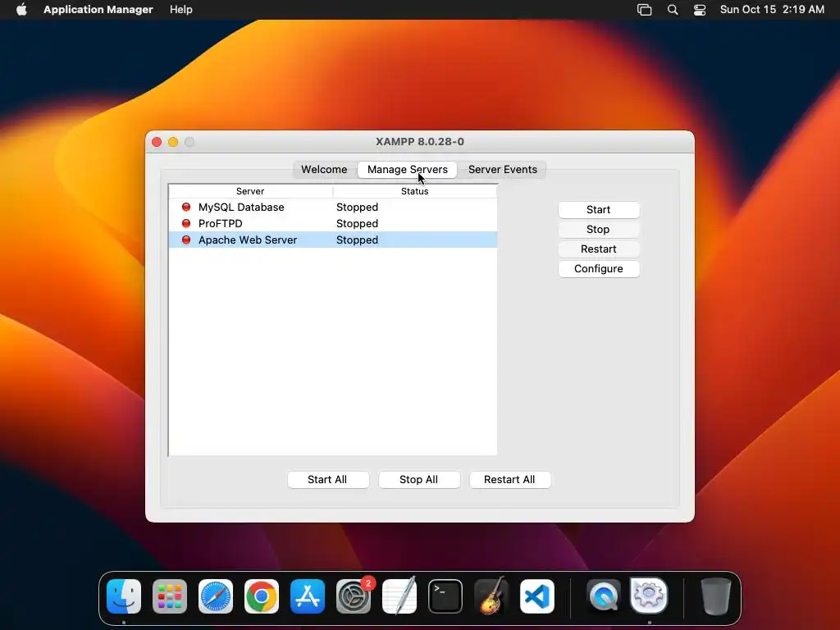This screenshot has width=840, height=630.
Task: Click the red status dot beside MySQL Database
Action: (x=186, y=207)
